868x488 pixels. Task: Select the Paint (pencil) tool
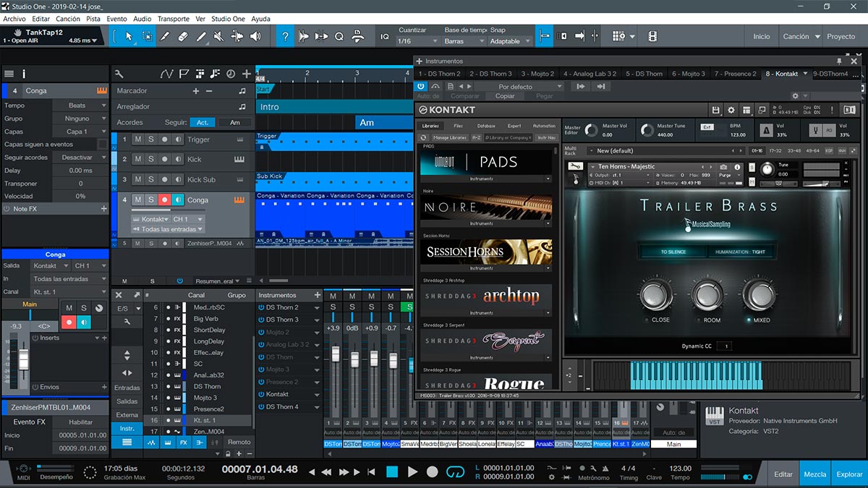pos(201,36)
